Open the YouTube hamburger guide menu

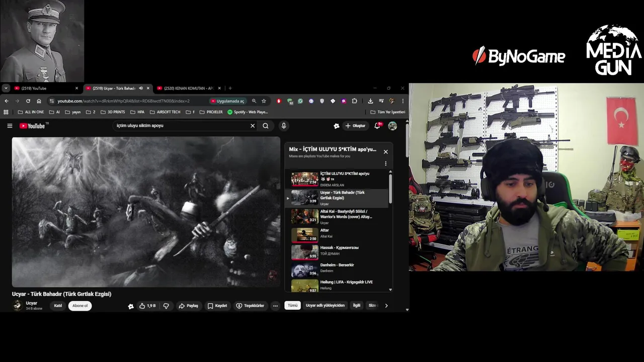[x=10, y=126]
